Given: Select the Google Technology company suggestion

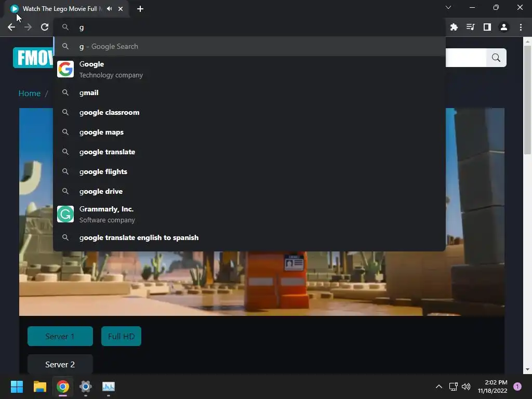Looking at the screenshot, I should click(x=249, y=69).
